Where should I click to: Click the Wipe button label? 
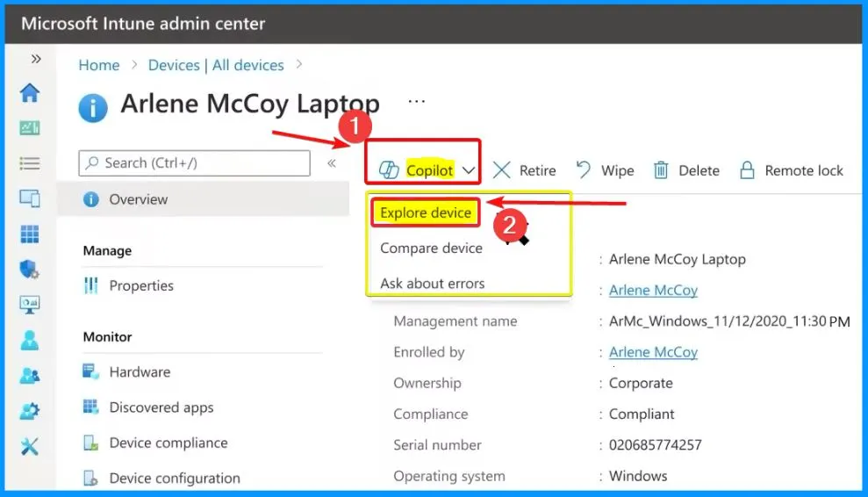tap(617, 170)
